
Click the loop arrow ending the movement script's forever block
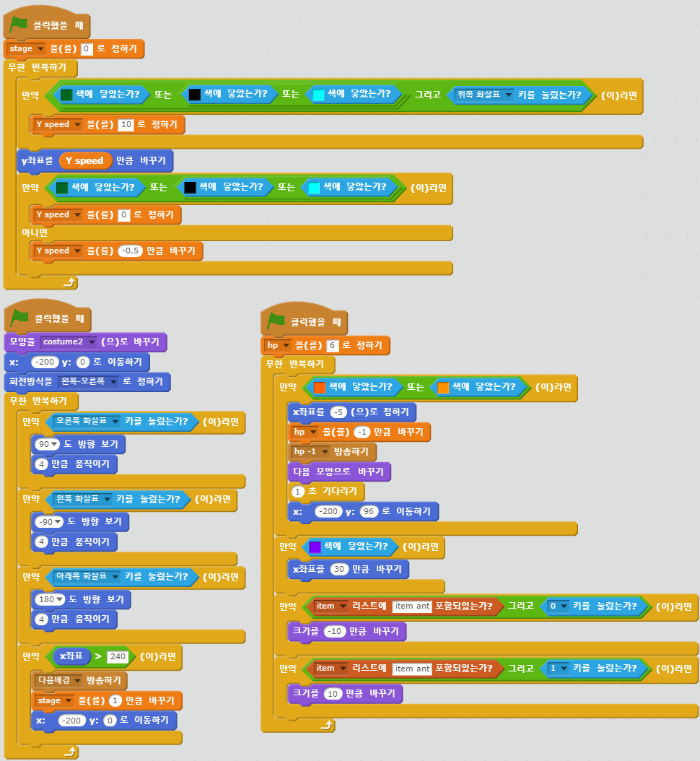[x=69, y=752]
